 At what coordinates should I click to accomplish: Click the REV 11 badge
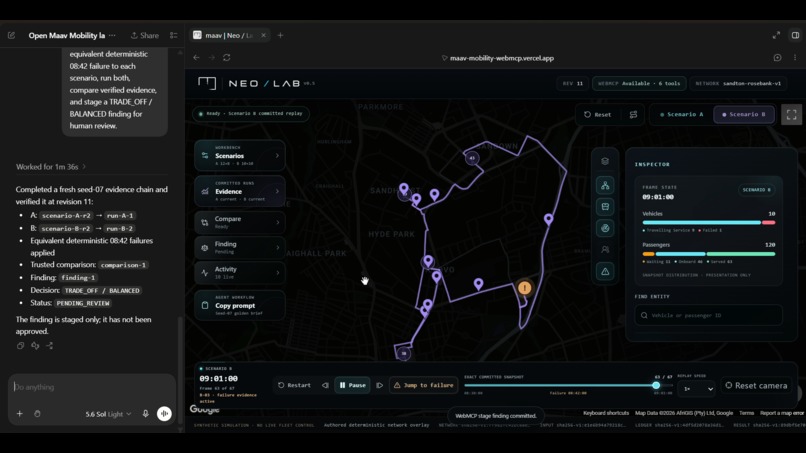tap(572, 83)
